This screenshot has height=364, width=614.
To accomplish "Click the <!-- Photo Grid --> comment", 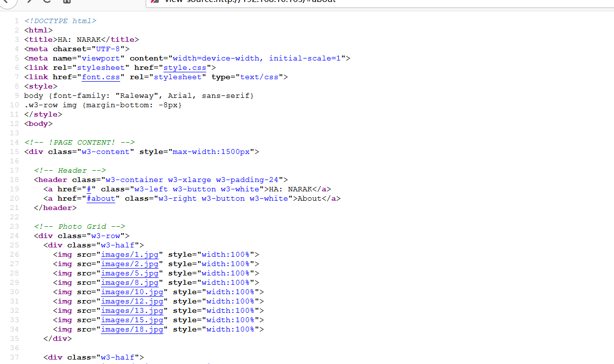I will [x=79, y=226].
